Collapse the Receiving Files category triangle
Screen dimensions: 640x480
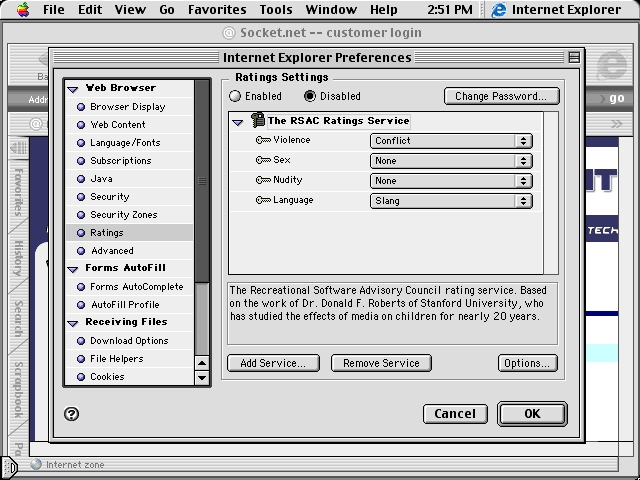(x=73, y=323)
